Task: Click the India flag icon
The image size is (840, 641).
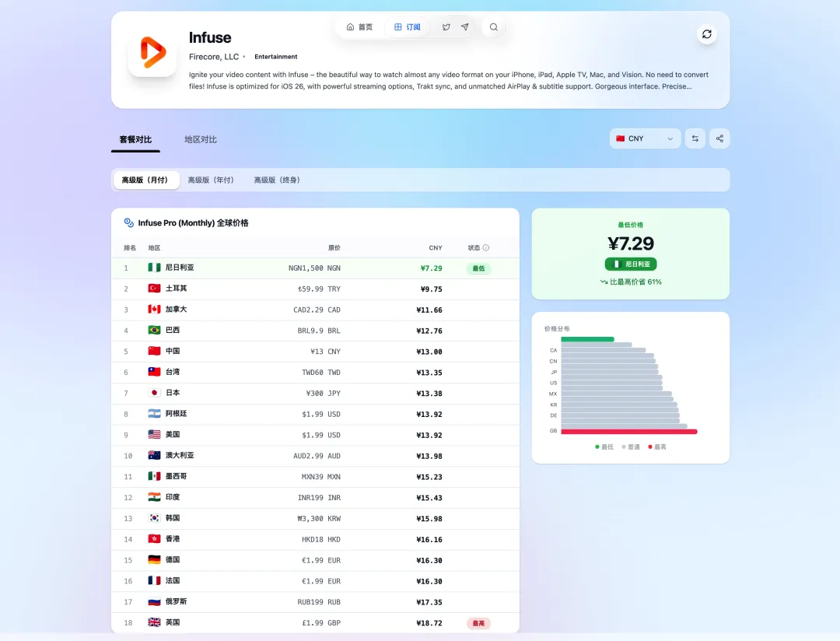Action: pos(154,497)
